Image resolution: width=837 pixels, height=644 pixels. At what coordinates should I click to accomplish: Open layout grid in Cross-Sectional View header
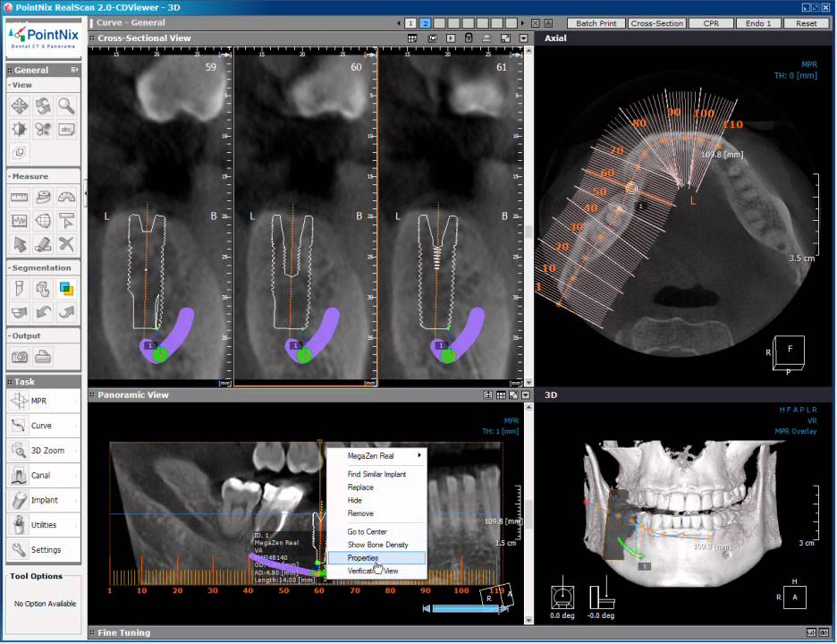click(x=412, y=38)
